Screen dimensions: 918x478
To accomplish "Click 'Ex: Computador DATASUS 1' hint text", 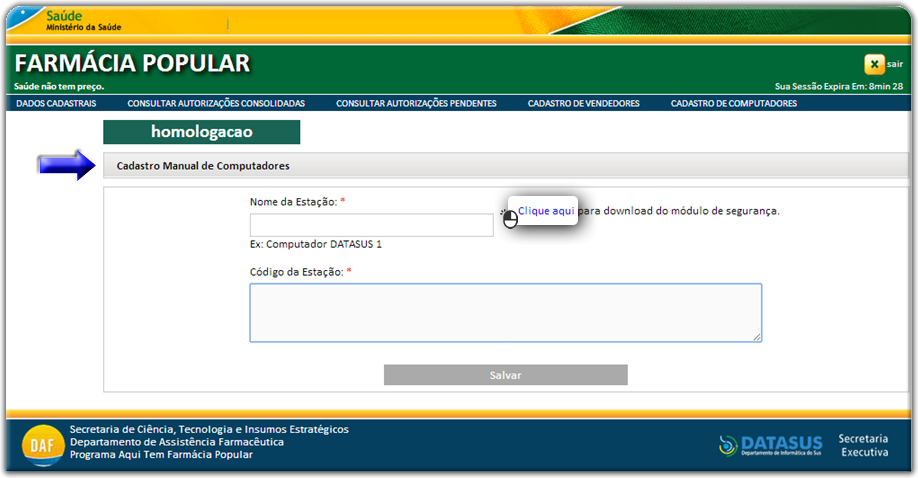I will pos(316,244).
